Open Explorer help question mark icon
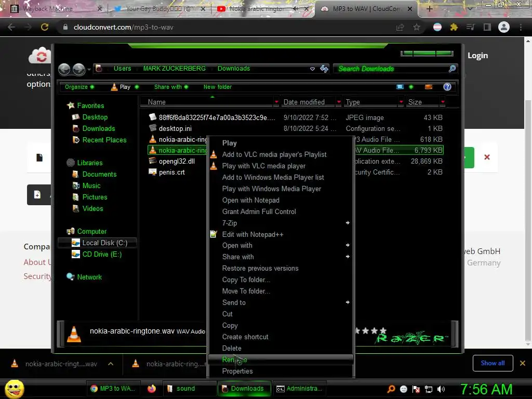Viewport: 532px width, 399px height. [447, 87]
